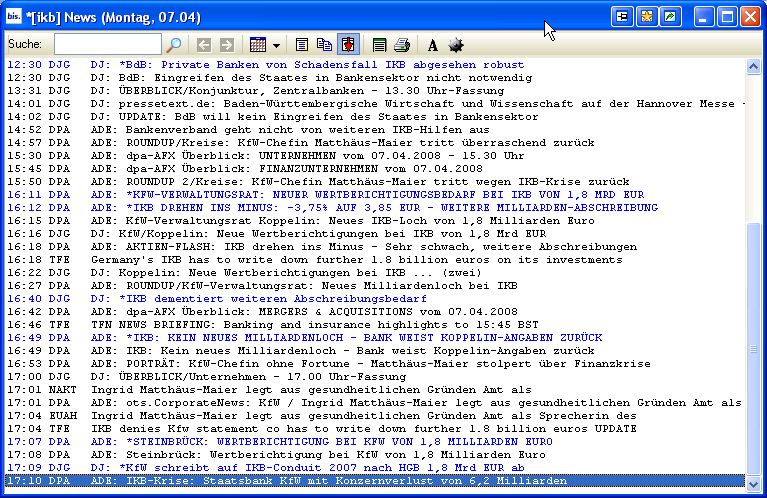Click the scrollbar up arrow

(x=753, y=66)
